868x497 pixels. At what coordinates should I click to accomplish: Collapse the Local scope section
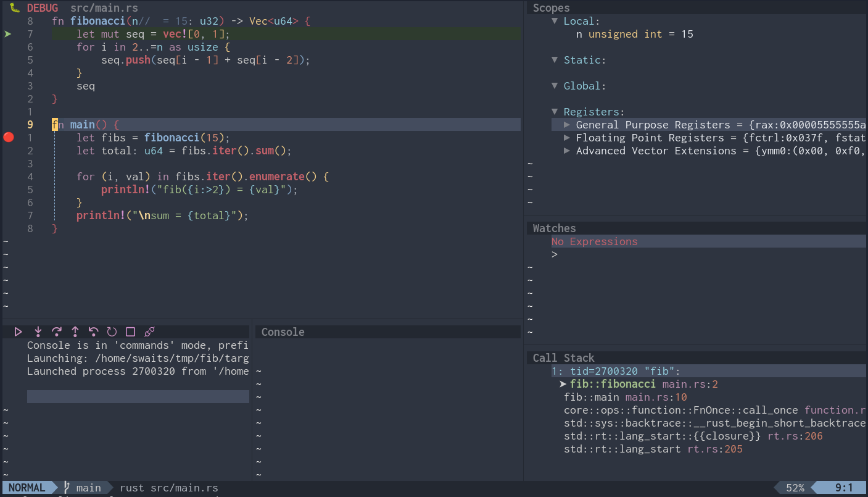[x=555, y=21]
